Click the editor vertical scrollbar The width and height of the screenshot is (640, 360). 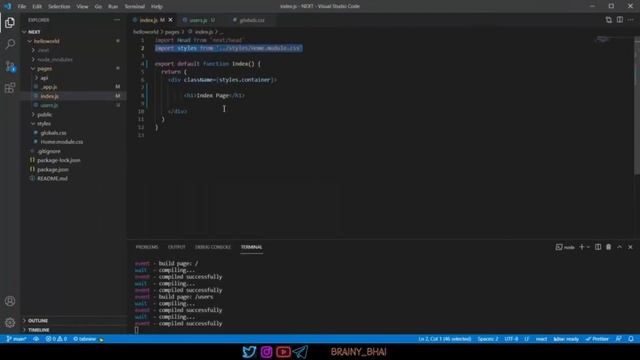637,106
